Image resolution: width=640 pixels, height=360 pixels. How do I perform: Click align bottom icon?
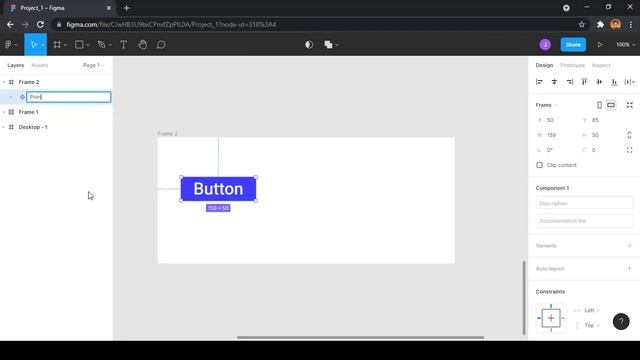coord(614,82)
